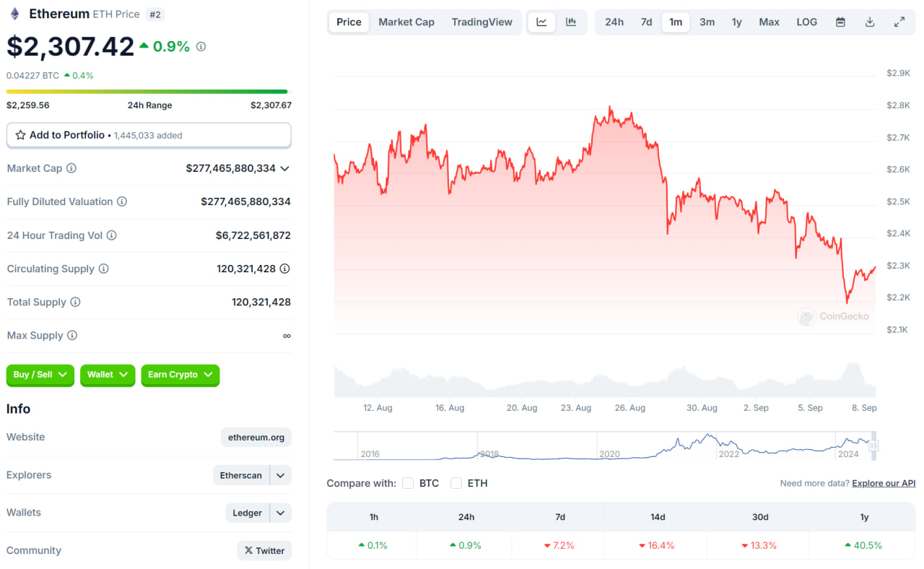Switch to line chart view icon
The width and height of the screenshot is (924, 569).
point(541,22)
